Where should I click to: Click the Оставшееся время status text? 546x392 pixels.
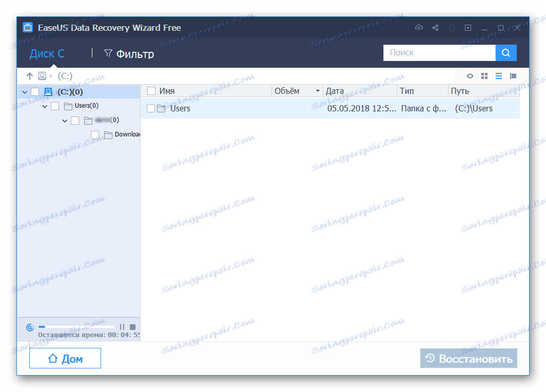coord(89,335)
